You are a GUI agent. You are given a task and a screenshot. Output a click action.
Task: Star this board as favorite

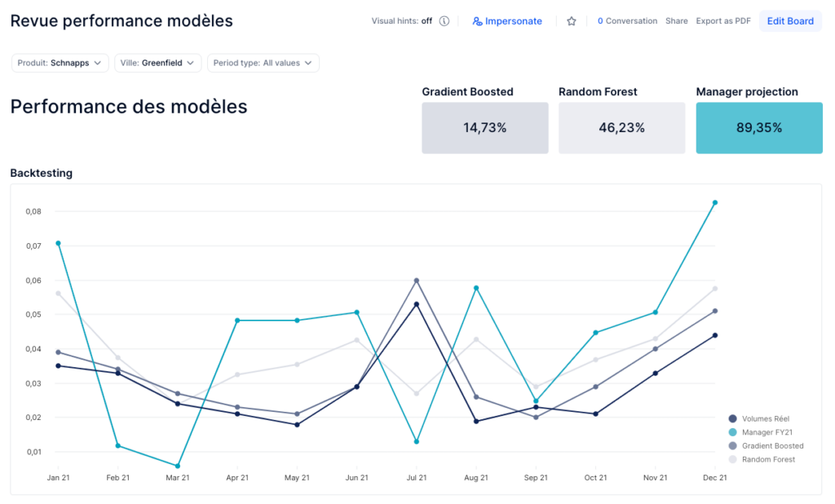[572, 21]
